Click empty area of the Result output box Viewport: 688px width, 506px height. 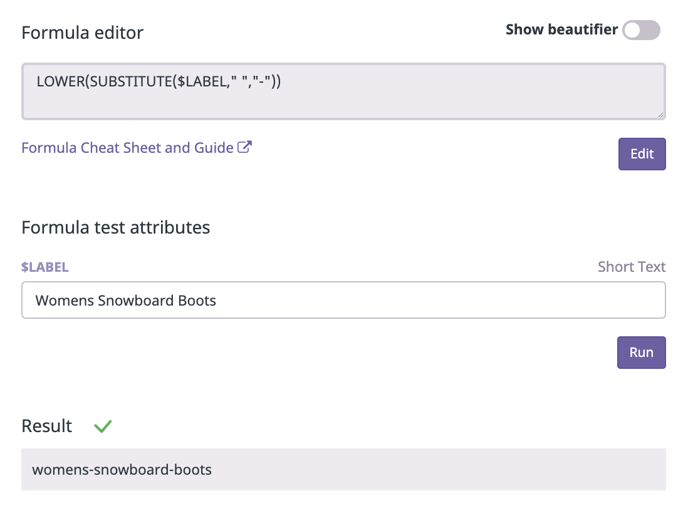coord(439,470)
